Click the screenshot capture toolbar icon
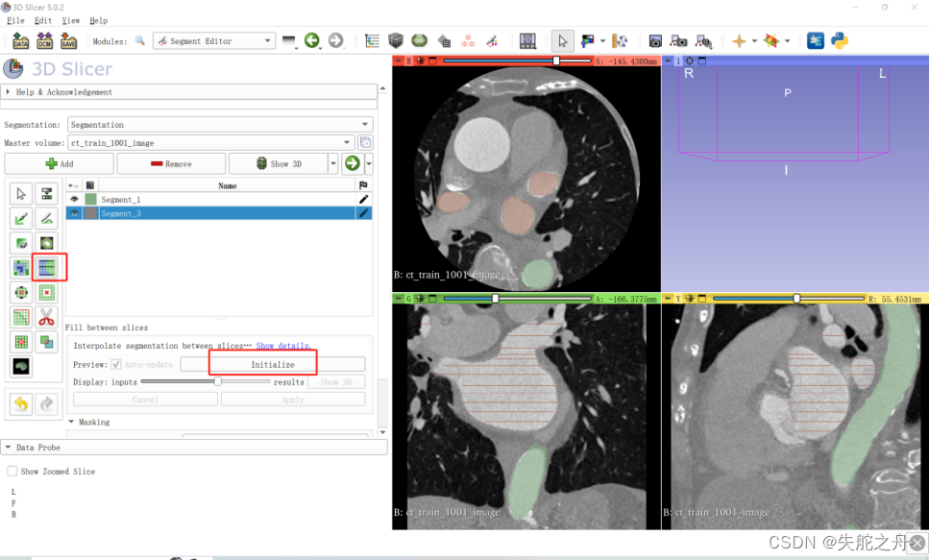Image resolution: width=929 pixels, height=560 pixels. coord(655,40)
